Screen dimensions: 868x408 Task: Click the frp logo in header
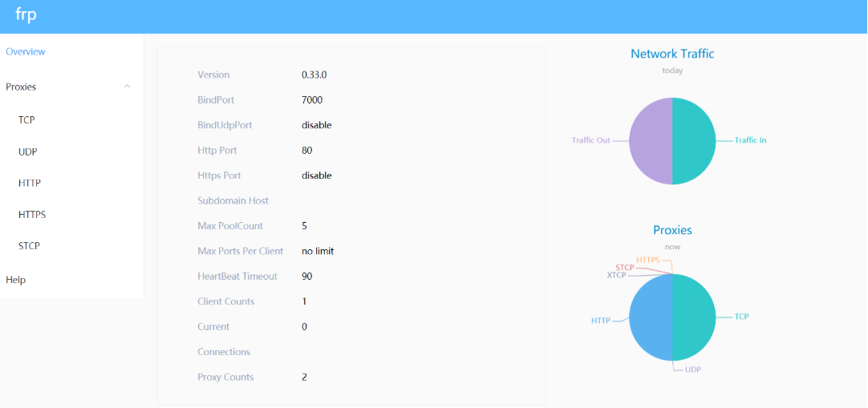click(26, 15)
